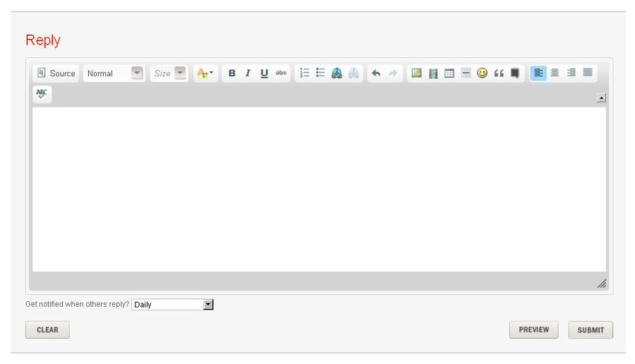Open the smiley emoticon picker
The width and height of the screenshot is (635, 364).
[482, 73]
